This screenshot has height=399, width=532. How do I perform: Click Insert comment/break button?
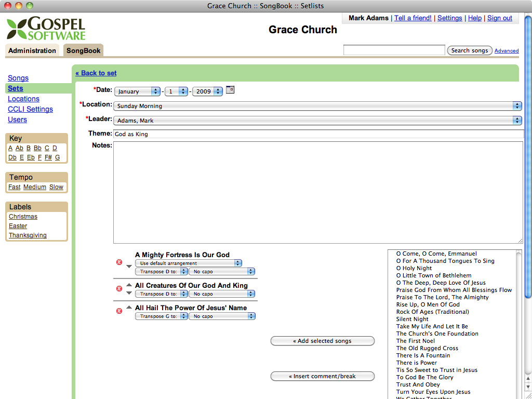click(x=322, y=376)
